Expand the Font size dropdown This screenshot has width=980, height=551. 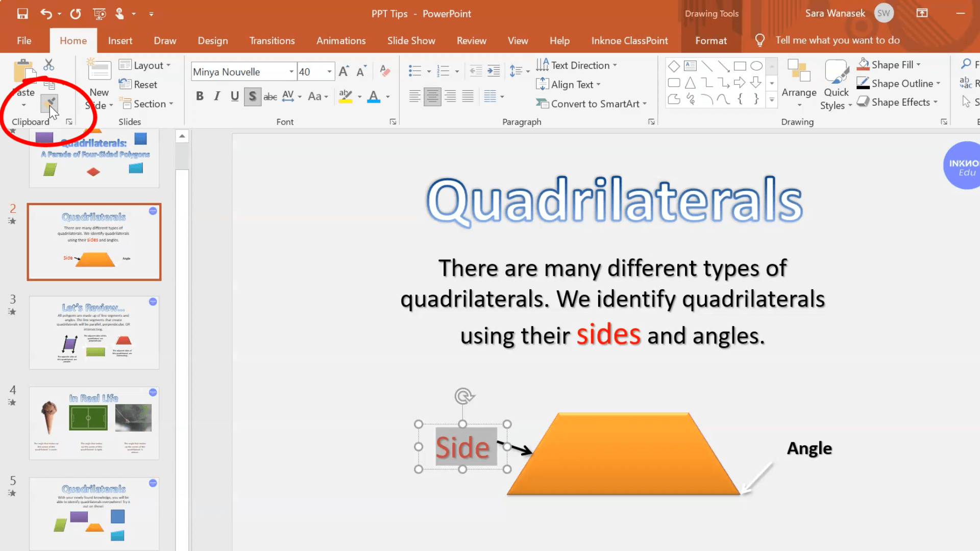329,72
